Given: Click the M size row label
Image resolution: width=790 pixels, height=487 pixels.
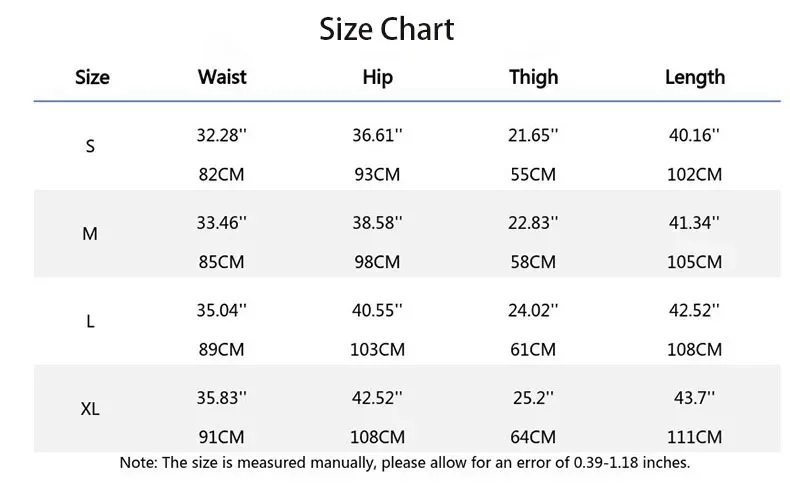Looking at the screenshot, I should click(90, 234).
